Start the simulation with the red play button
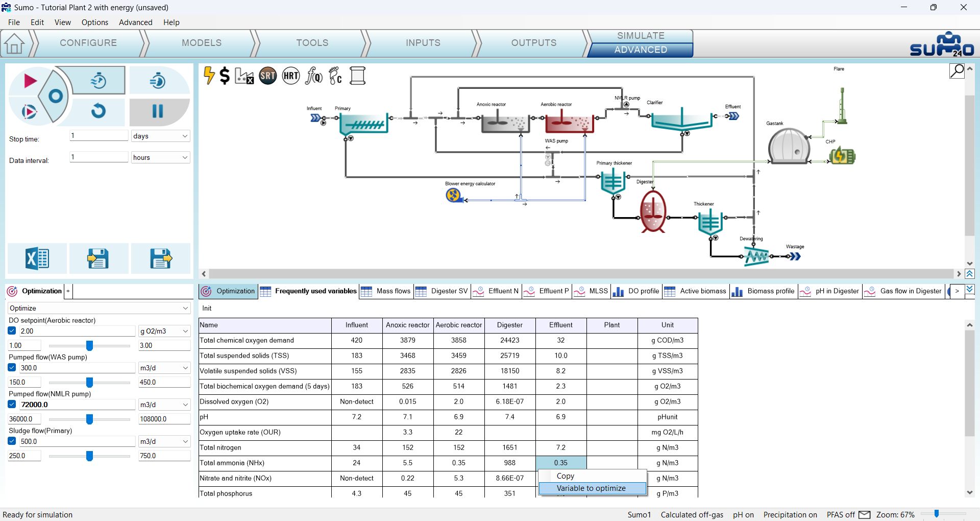Image resolution: width=980 pixels, height=521 pixels. (x=30, y=81)
